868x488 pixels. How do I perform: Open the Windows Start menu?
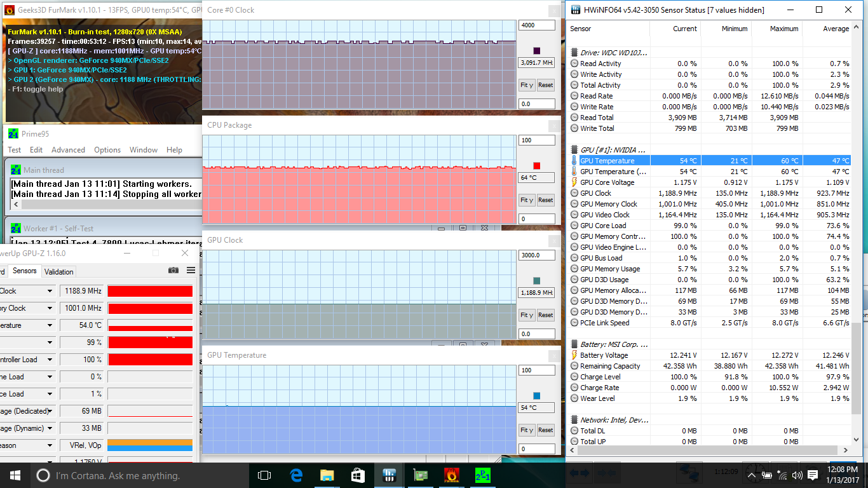tap(15, 475)
